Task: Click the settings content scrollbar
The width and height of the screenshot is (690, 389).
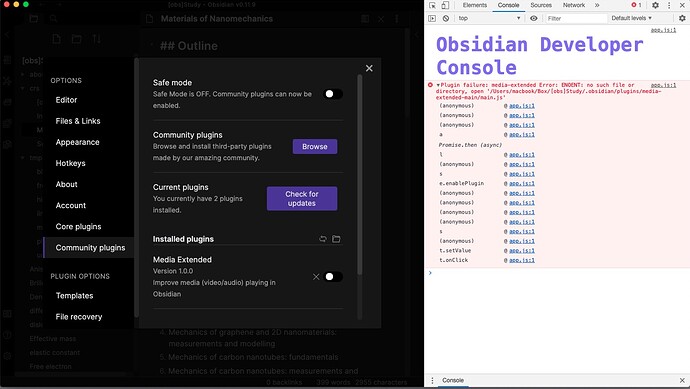Action: pyautogui.click(x=360, y=175)
